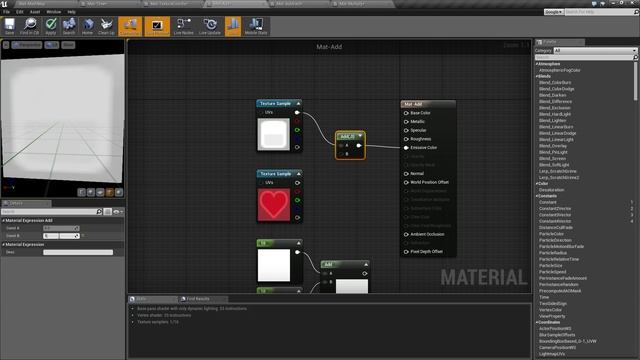Open the Perspective view mode menu
Viewport: 640px width, 360px height.
pyautogui.click(x=27, y=45)
